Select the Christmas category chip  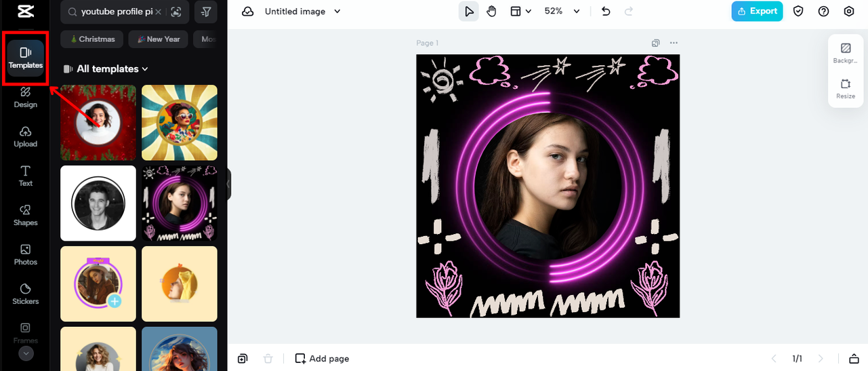92,39
